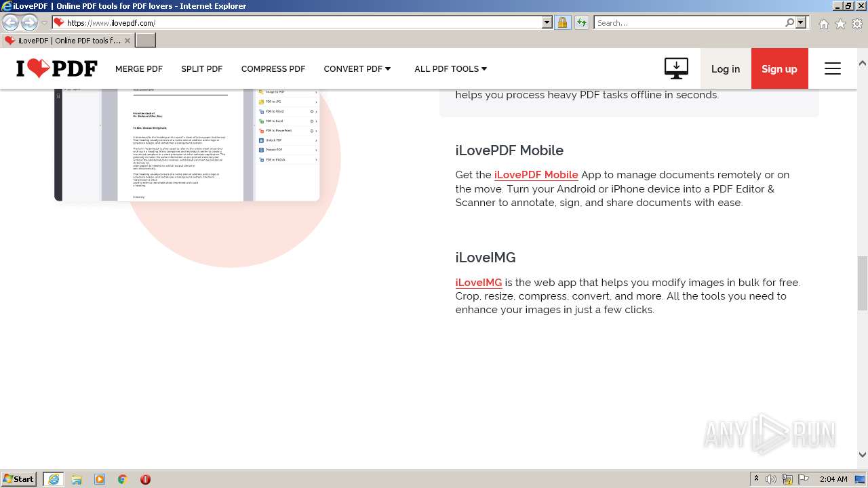The width and height of the screenshot is (868, 488).
Task: Click the browser Forward arrow
Action: 29,22
